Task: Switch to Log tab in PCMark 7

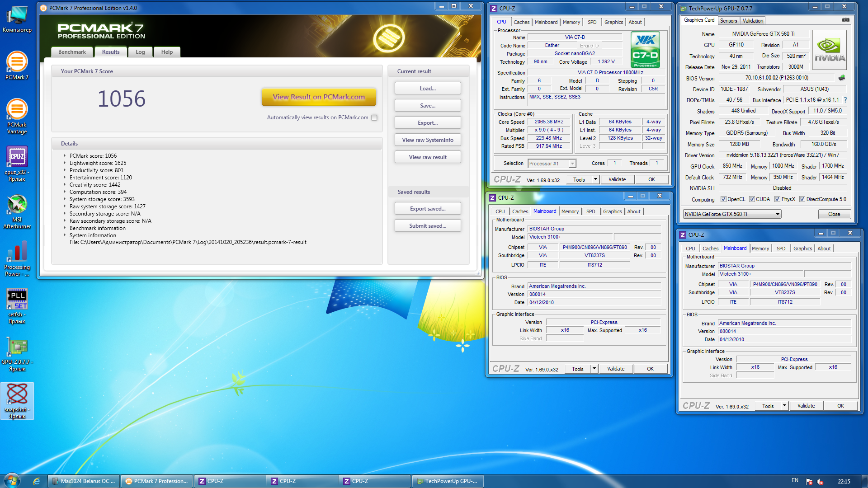Action: tap(140, 52)
